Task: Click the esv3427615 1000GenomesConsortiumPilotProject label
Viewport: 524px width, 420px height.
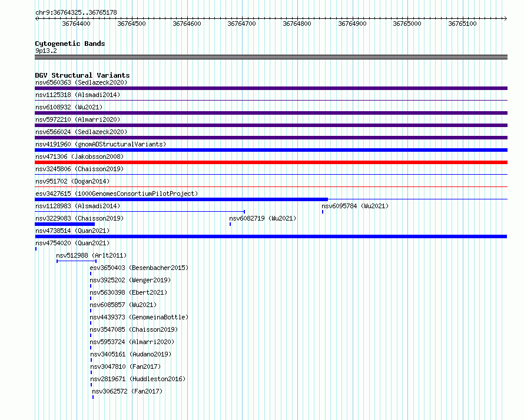Action: tap(117, 194)
